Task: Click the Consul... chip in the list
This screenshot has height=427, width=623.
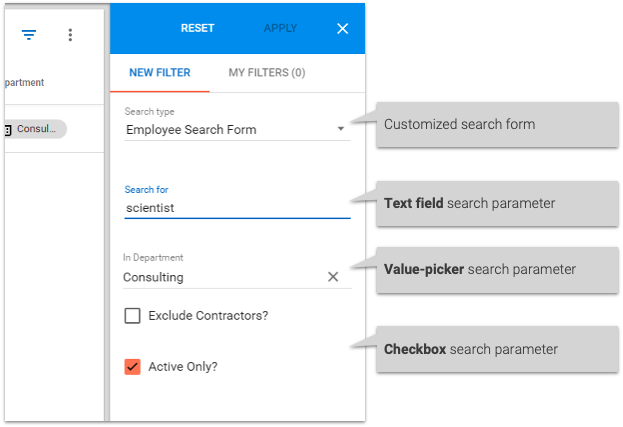Action: click(x=35, y=129)
